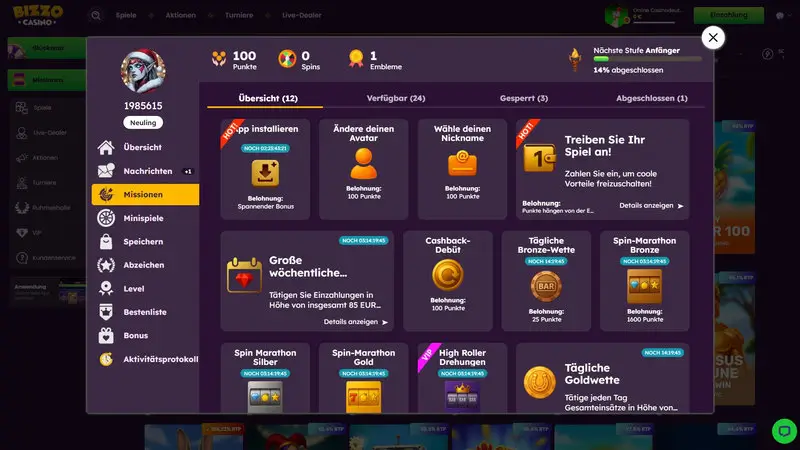Click timer badge on Tägliche Goldwette card
Image resolution: width=800 pixels, height=450 pixels.
point(662,353)
